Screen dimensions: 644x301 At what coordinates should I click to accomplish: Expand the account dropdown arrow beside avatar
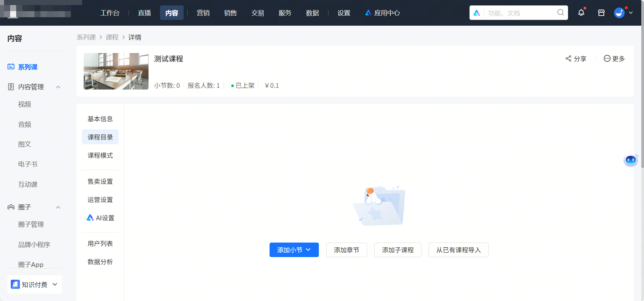631,13
